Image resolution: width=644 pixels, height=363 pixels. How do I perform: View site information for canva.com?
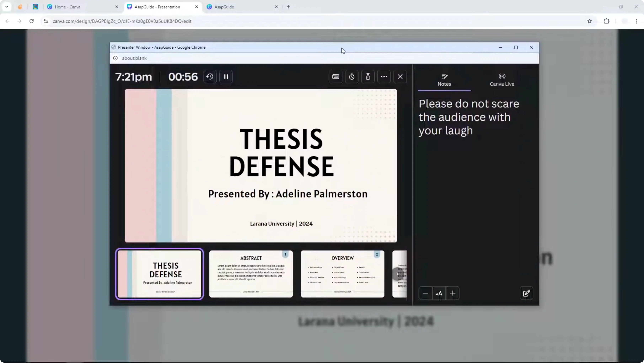(46, 21)
